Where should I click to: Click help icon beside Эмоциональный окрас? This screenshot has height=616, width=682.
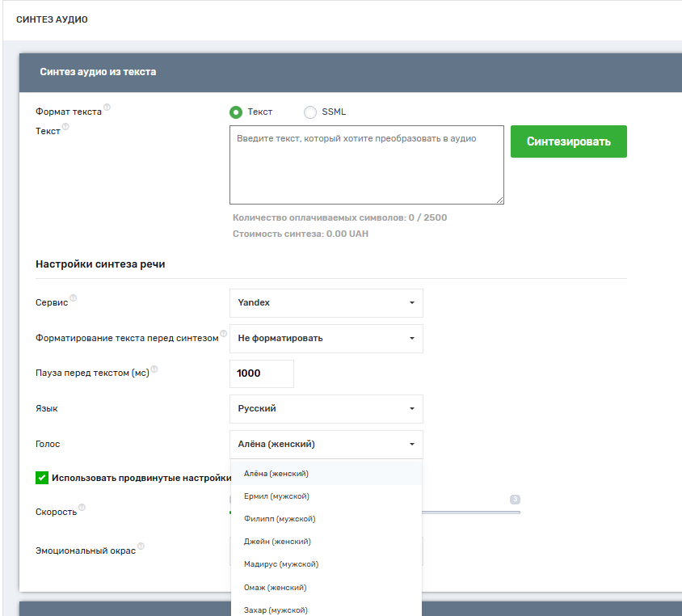pyautogui.click(x=141, y=546)
